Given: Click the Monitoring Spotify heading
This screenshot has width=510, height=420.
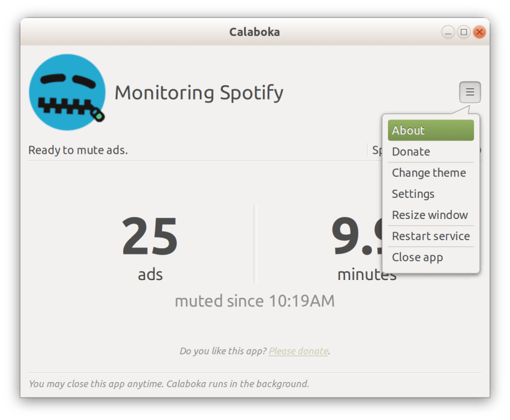Looking at the screenshot, I should pyautogui.click(x=199, y=93).
